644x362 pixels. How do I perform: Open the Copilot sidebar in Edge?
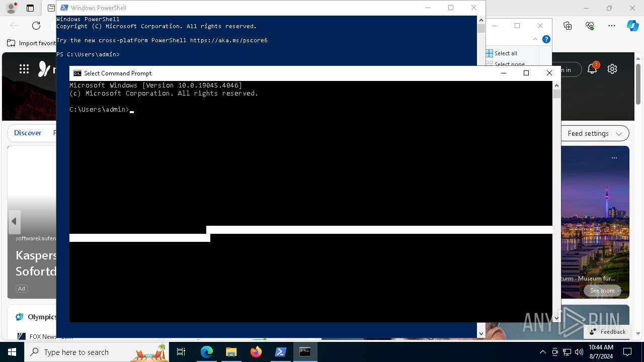click(632, 26)
